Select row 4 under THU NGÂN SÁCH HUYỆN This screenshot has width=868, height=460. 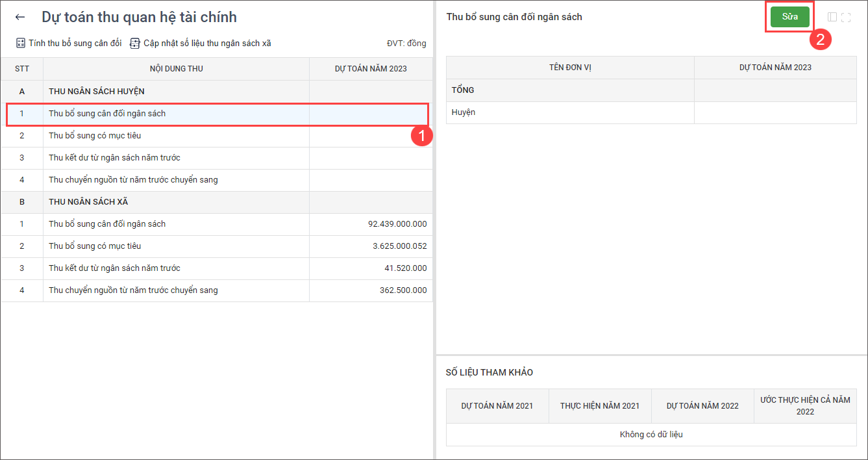pyautogui.click(x=133, y=180)
